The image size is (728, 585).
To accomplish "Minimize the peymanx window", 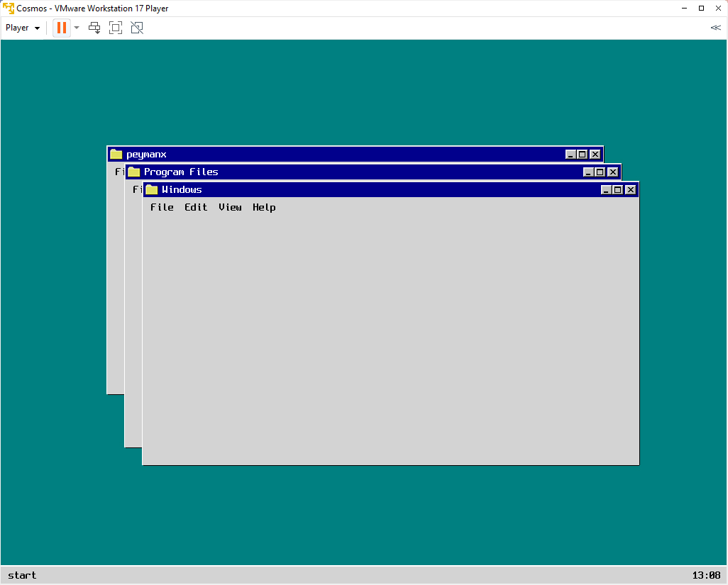I will (x=570, y=155).
